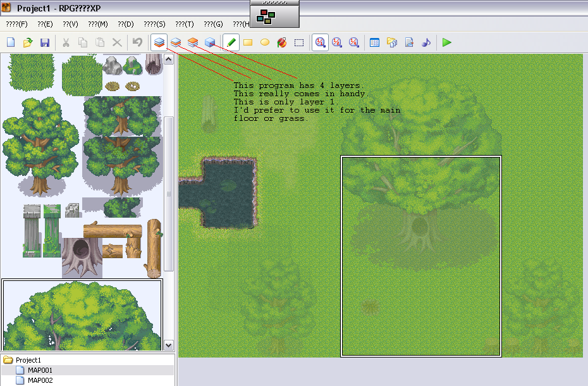The width and height of the screenshot is (588, 386).
Task: Switch to the Events layer cube
Action: click(x=210, y=42)
